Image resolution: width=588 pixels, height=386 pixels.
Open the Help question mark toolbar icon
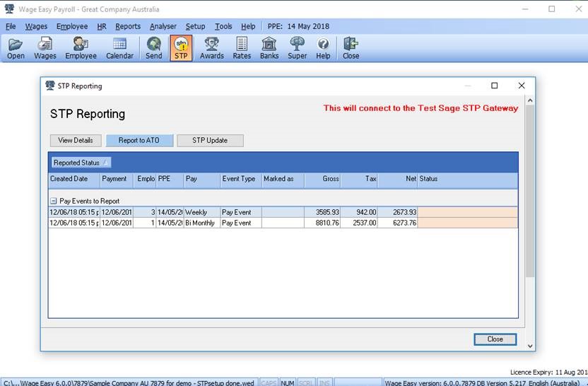[323, 48]
